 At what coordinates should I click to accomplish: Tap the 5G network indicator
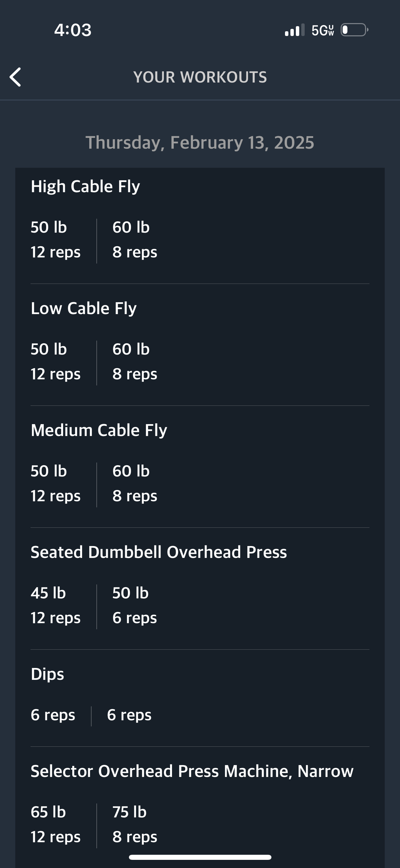coord(323,30)
